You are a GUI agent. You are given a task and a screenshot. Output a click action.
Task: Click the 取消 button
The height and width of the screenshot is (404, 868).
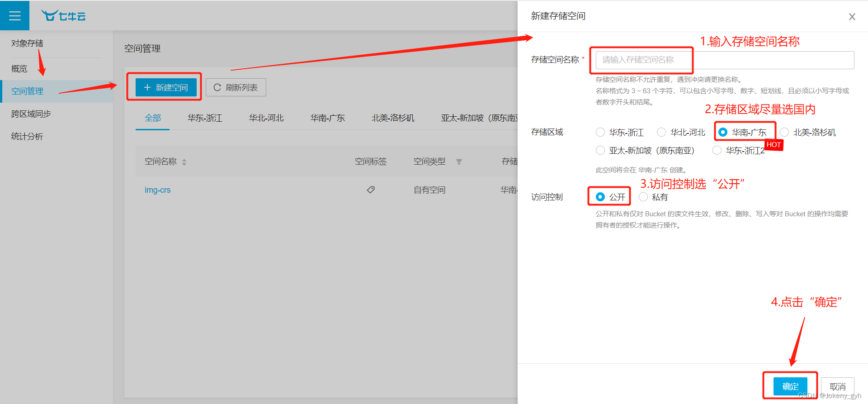tap(838, 386)
